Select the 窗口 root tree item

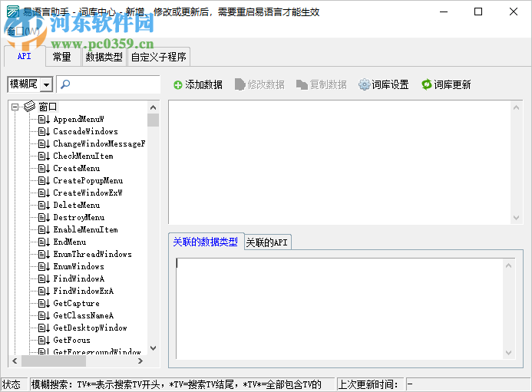click(x=48, y=107)
